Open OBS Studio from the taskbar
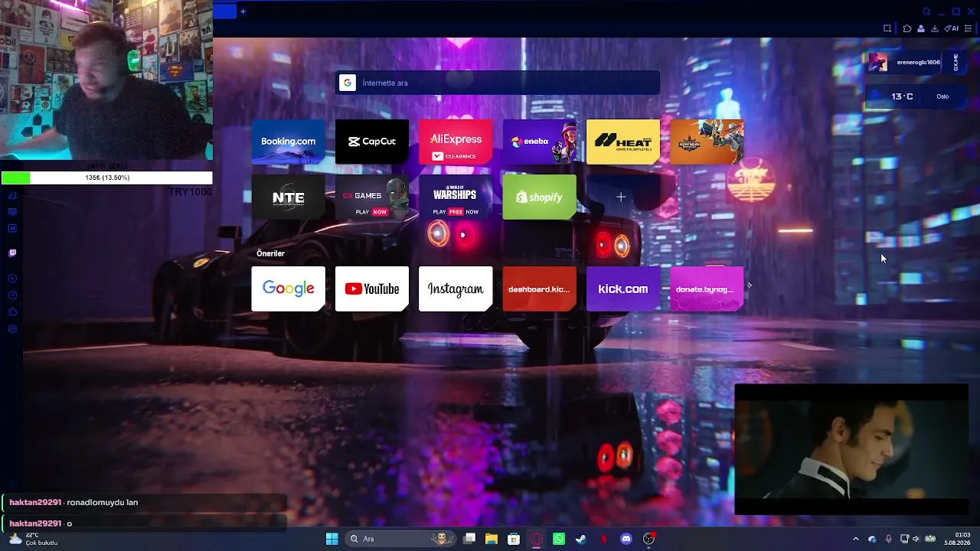 (x=648, y=539)
